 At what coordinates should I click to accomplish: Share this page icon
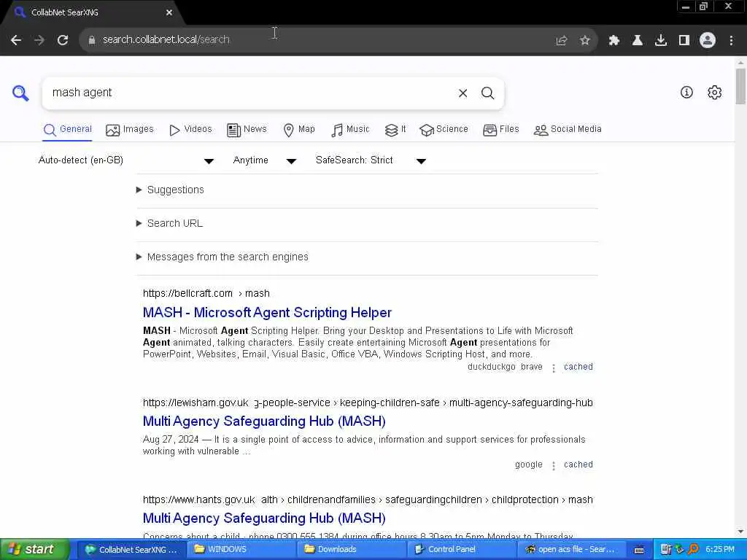click(x=562, y=41)
